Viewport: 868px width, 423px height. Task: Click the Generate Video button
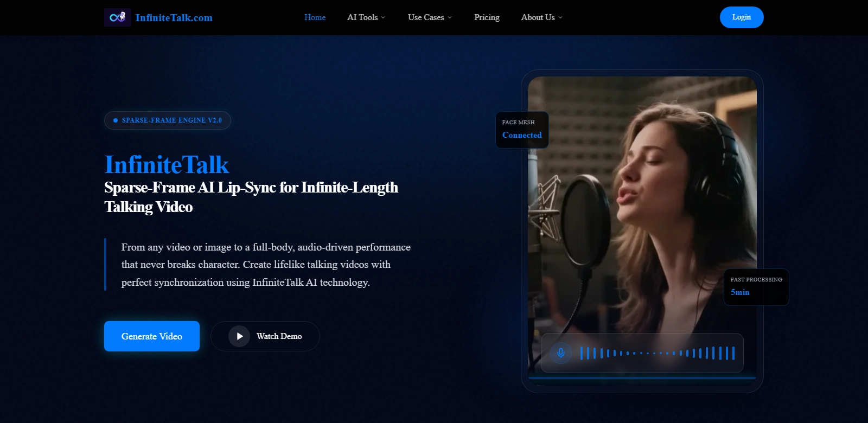152,336
